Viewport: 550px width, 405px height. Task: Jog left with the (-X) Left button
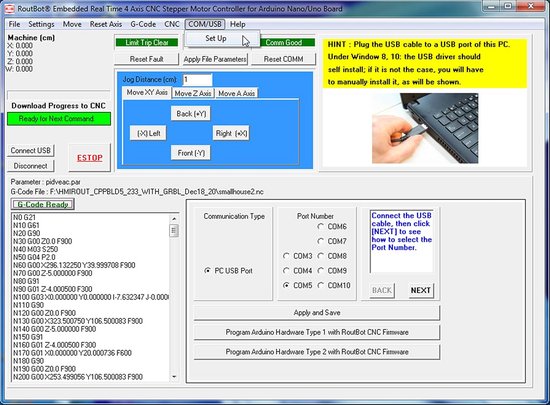pyautogui.click(x=148, y=133)
